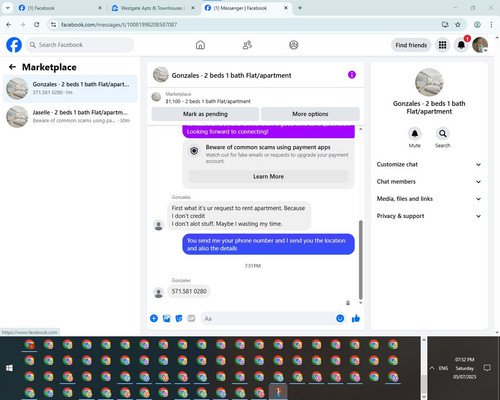The image size is (500, 400).
Task: Open taskbar action center notification icon
Action: tap(487, 368)
